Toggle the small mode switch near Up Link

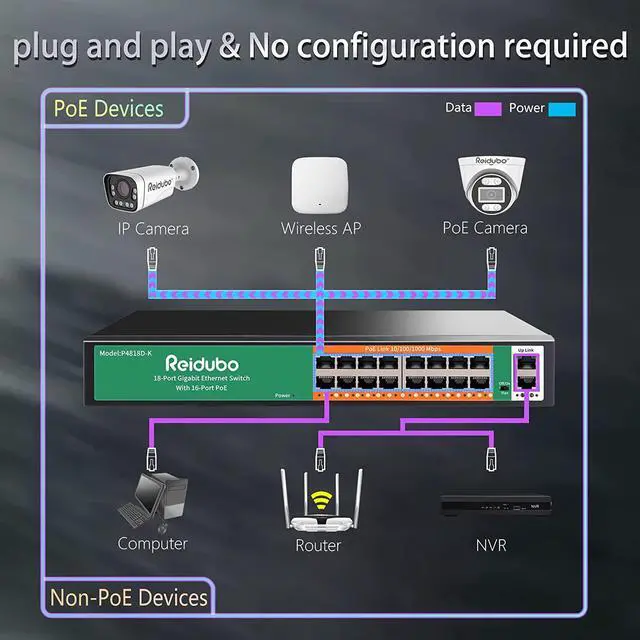point(504,388)
